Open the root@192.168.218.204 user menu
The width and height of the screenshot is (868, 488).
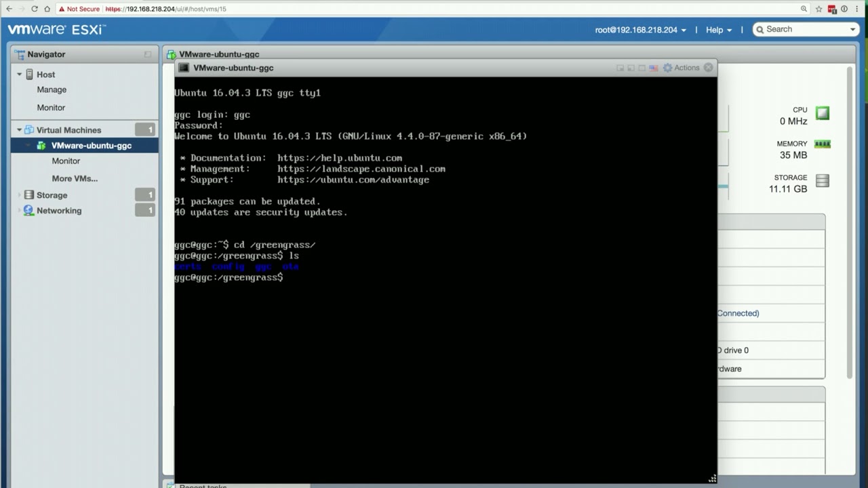click(640, 30)
